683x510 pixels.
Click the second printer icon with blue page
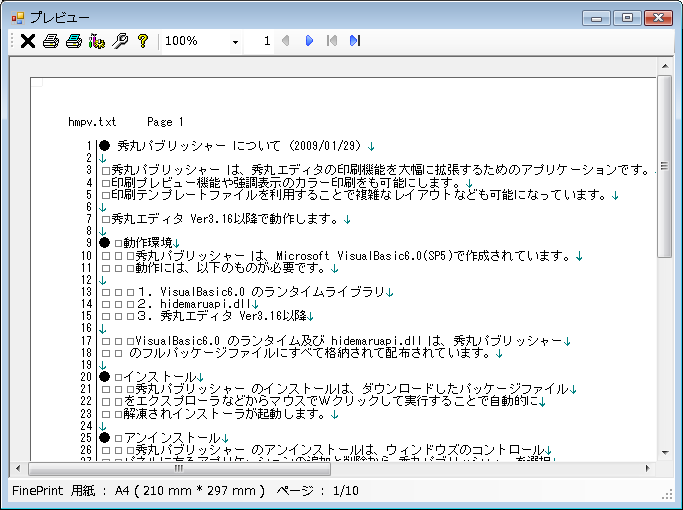[x=74, y=41]
